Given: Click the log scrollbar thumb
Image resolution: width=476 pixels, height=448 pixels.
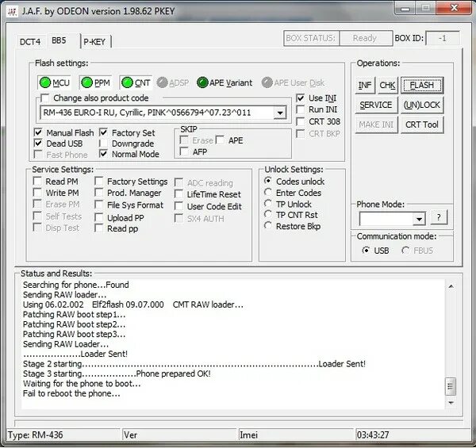Looking at the screenshot, I should tap(451, 386).
